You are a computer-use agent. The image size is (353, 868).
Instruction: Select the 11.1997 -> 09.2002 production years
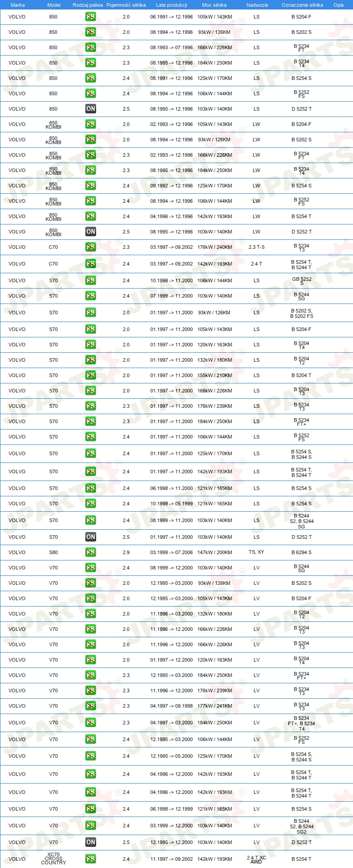(x=172, y=859)
